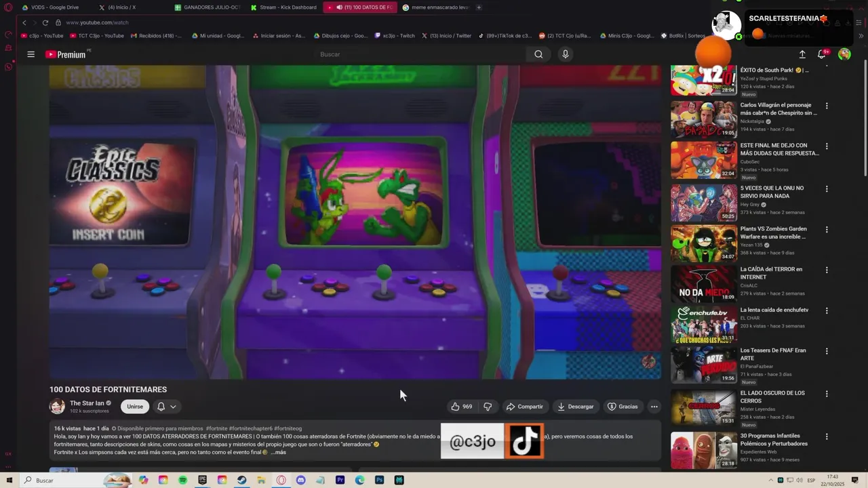Click the Compartir share button

525,407
